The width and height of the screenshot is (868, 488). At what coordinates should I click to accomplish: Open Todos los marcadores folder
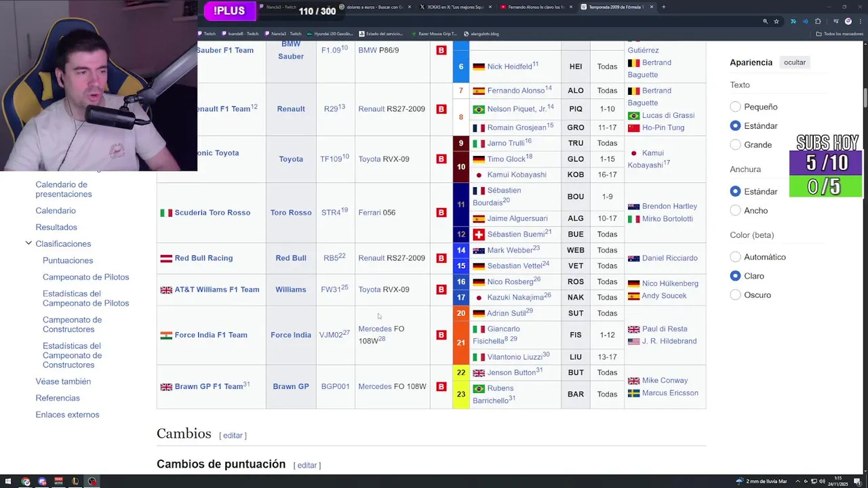840,34
